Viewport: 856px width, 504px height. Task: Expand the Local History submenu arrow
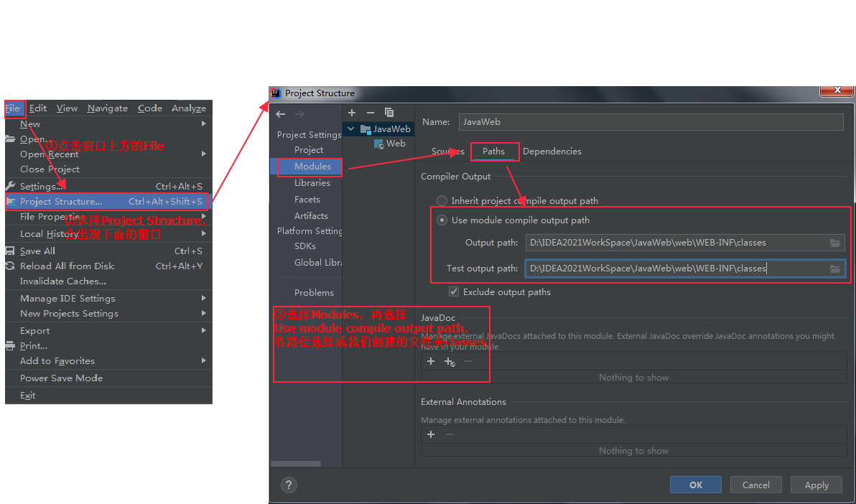point(204,234)
